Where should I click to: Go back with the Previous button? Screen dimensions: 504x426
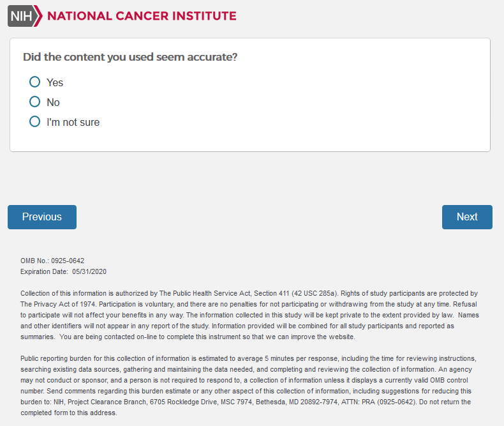tap(42, 217)
